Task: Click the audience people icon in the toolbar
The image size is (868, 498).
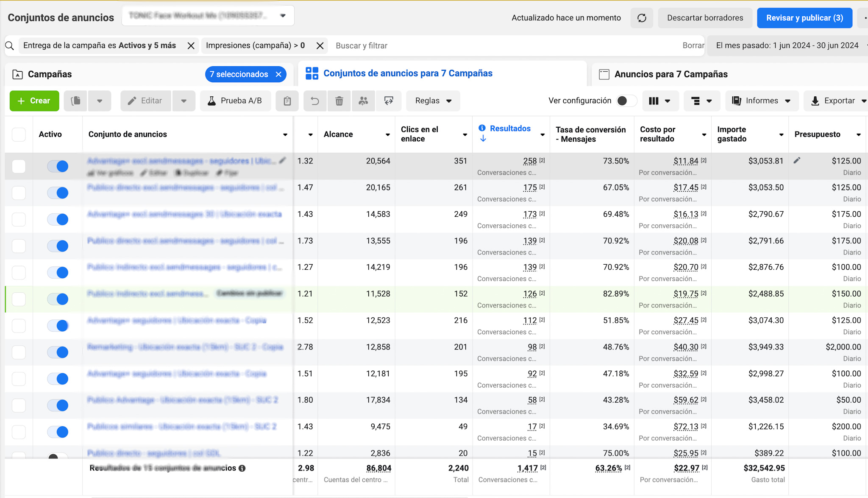Action: tap(363, 101)
